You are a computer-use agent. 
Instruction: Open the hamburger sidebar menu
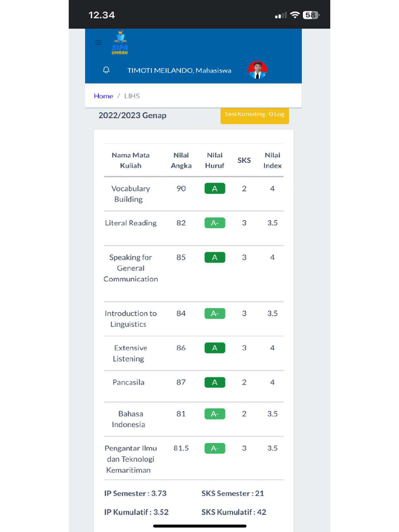tap(98, 43)
